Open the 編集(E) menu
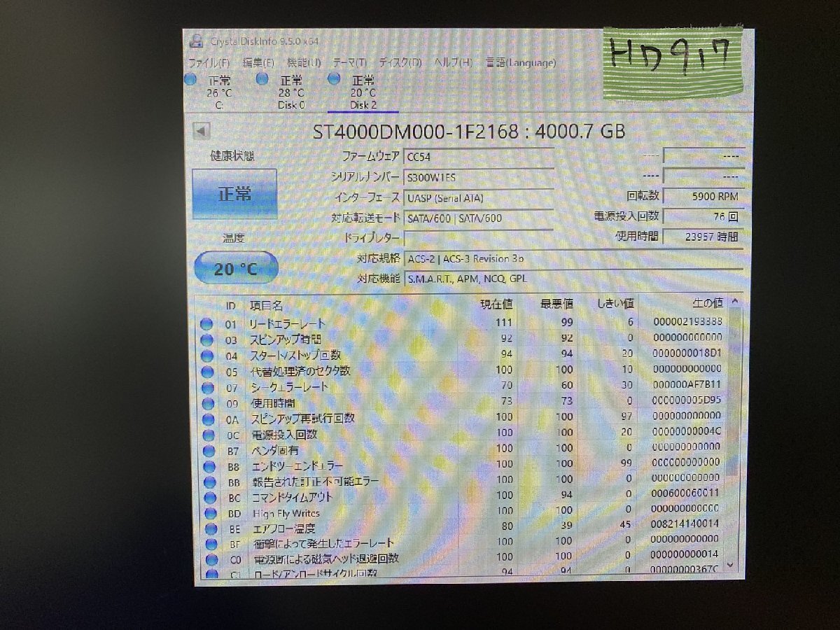The width and height of the screenshot is (840, 630). point(258,62)
